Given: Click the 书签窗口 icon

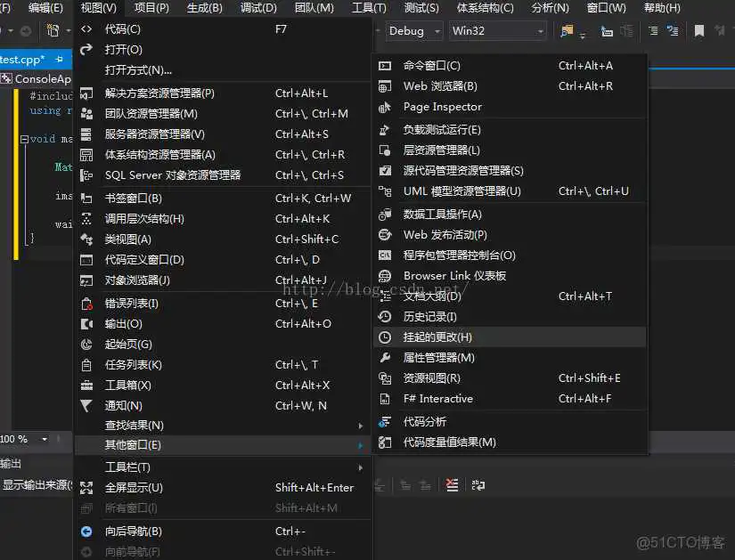Looking at the screenshot, I should [x=86, y=199].
